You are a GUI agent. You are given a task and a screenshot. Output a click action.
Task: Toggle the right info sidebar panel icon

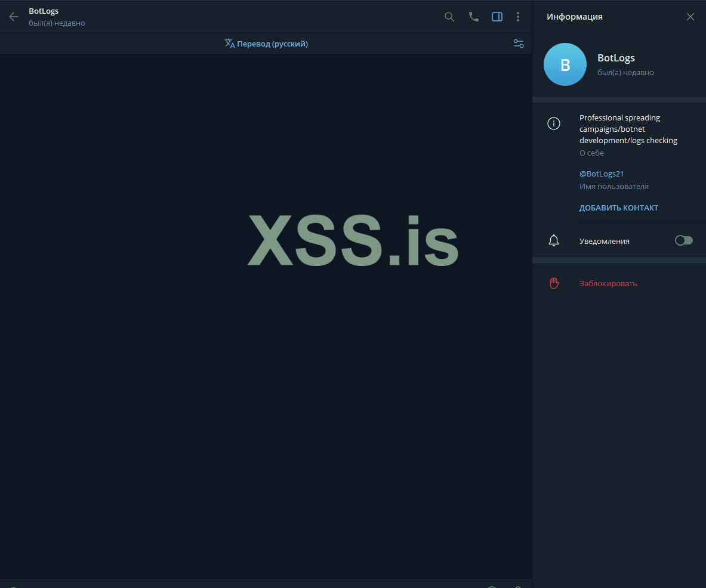pyautogui.click(x=497, y=17)
